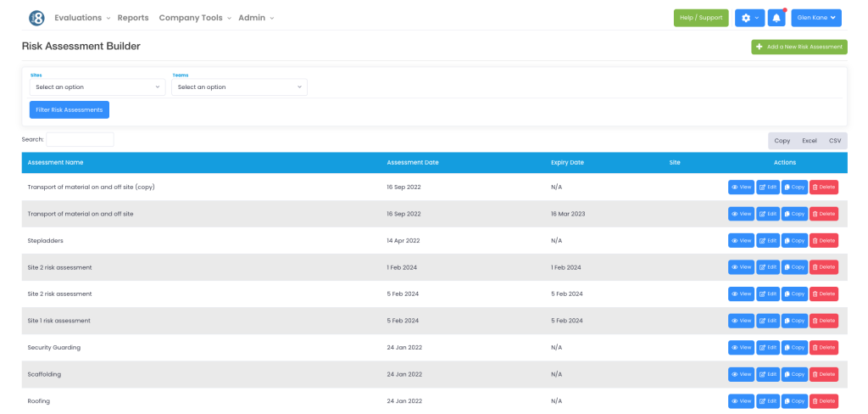Open the Glen Kane user menu
868x414 pixels.
[x=816, y=18]
